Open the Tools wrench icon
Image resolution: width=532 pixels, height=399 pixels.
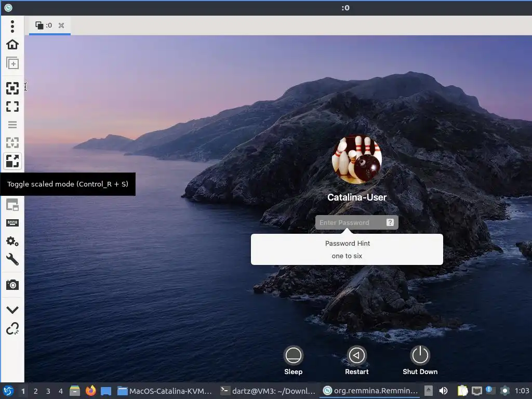point(12,260)
